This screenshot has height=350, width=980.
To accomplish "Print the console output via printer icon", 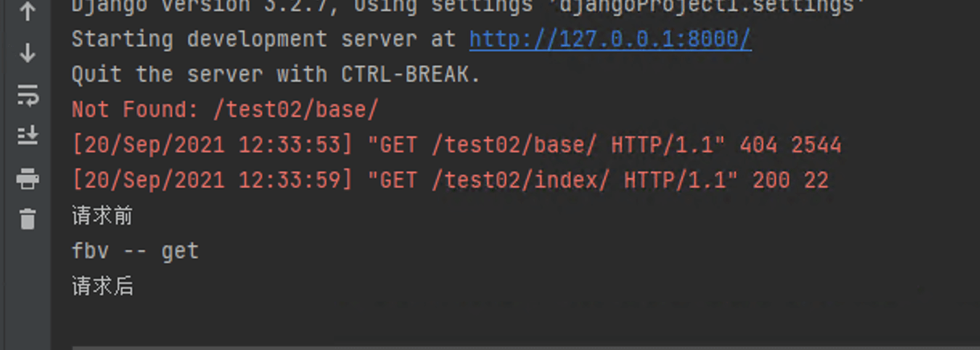I will coord(27,178).
